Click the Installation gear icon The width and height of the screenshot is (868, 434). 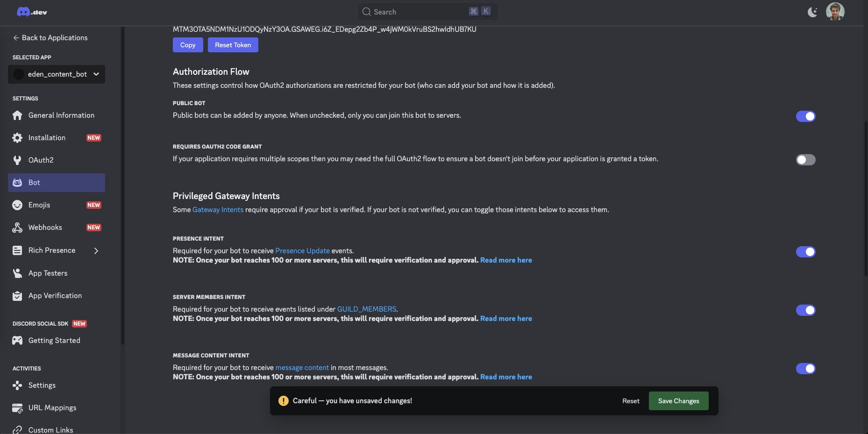point(17,138)
